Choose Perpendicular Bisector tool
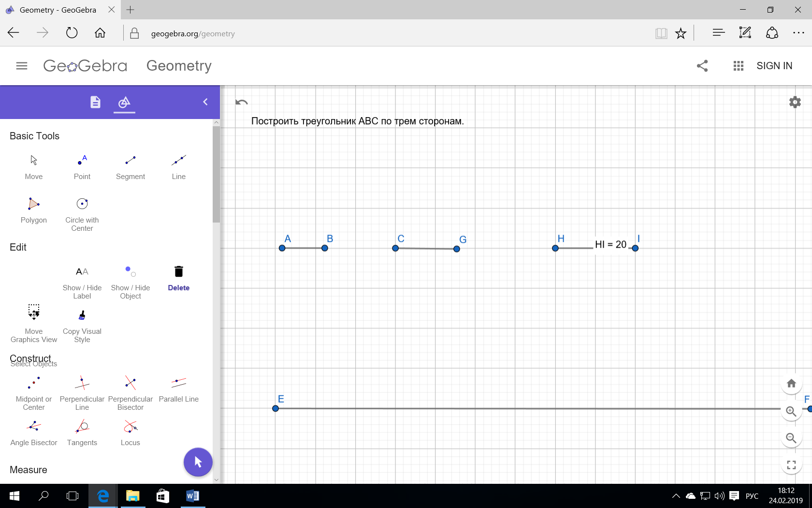The height and width of the screenshot is (508, 812). (130, 393)
